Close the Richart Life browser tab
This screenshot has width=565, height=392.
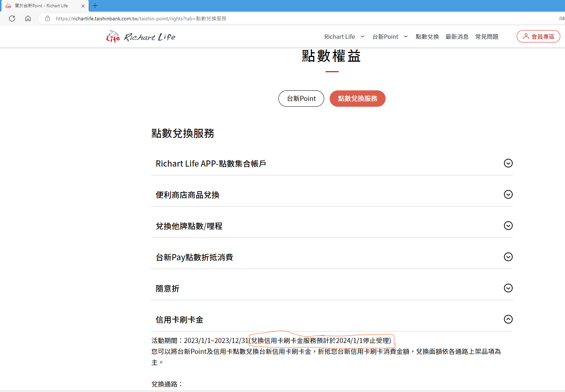(83, 6)
